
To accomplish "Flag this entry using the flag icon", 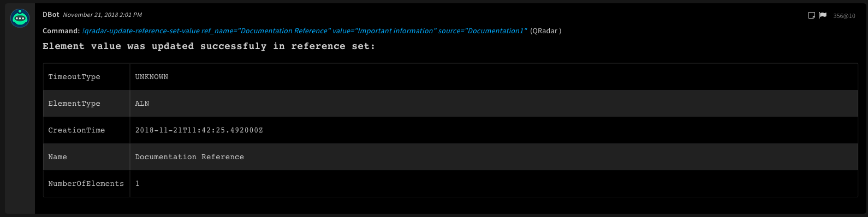I will coord(823,15).
